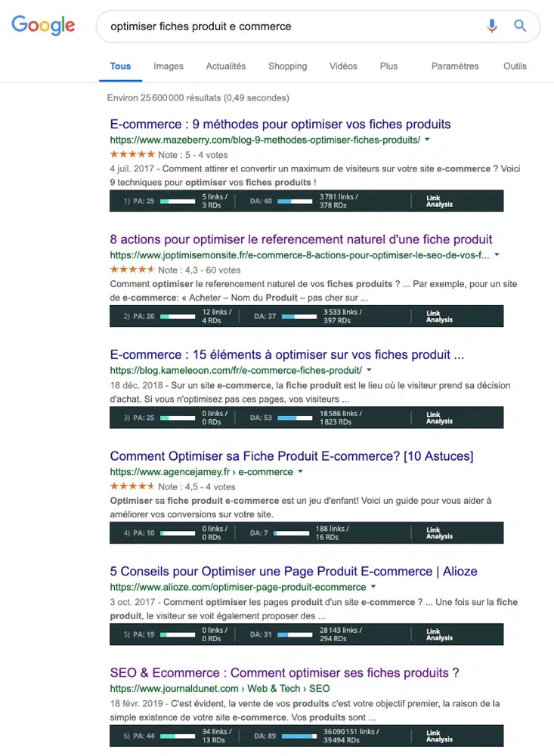Open Link Analysis for joptimisemonsite result
The height and width of the screenshot is (756, 554).
click(x=439, y=316)
